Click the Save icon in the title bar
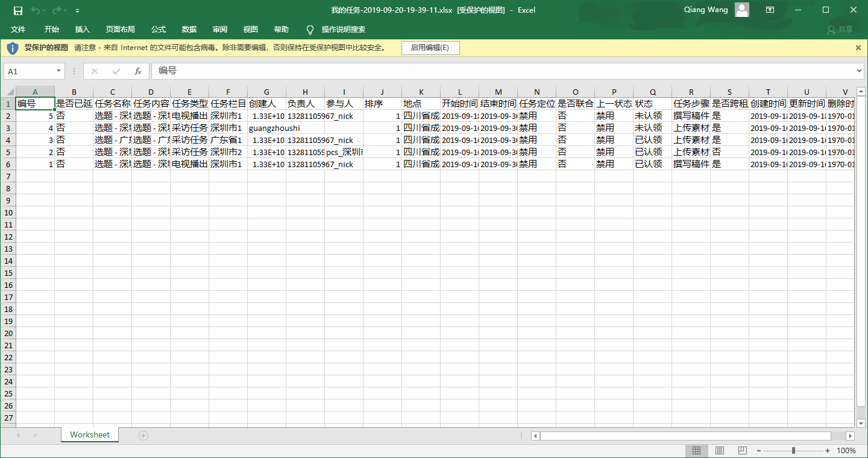868x458 pixels. 18,10
